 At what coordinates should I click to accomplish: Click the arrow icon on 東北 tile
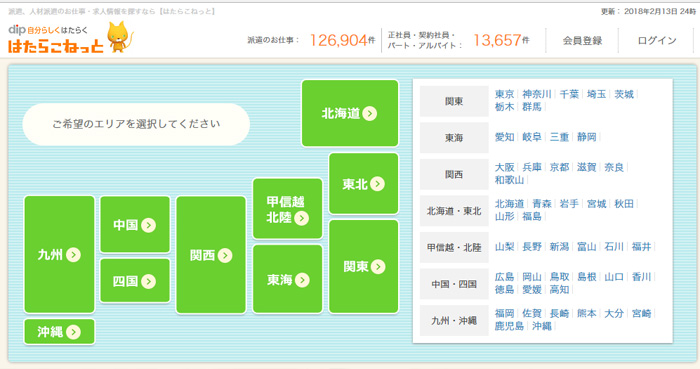(377, 184)
